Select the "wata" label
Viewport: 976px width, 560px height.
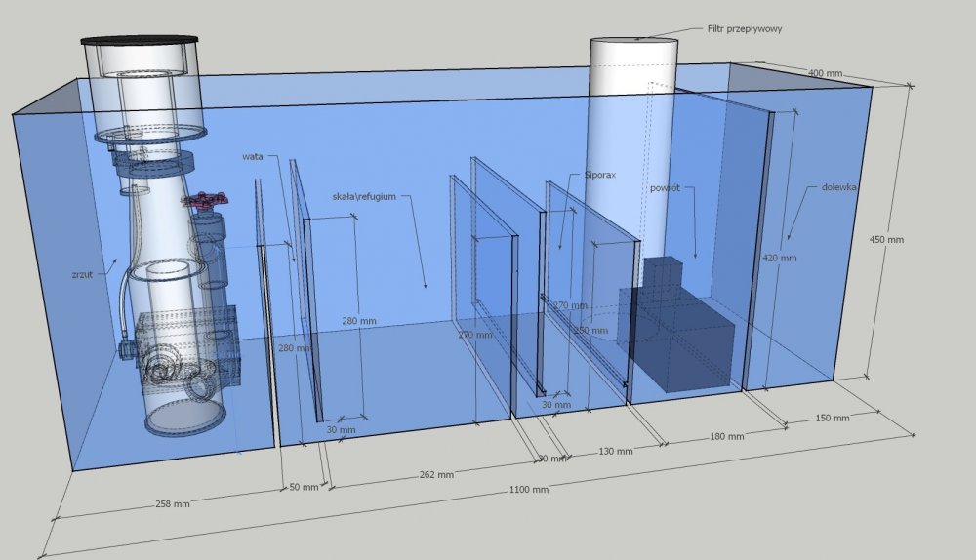[253, 156]
